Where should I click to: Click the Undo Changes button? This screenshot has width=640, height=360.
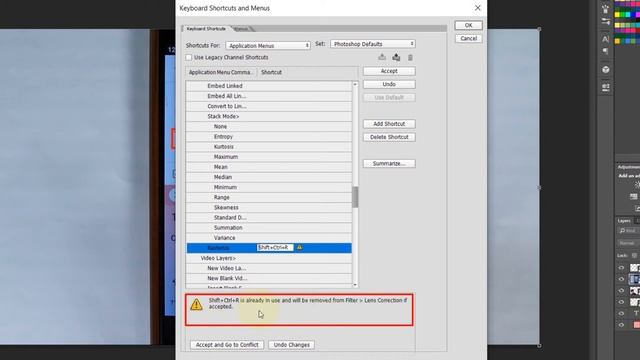point(291,345)
